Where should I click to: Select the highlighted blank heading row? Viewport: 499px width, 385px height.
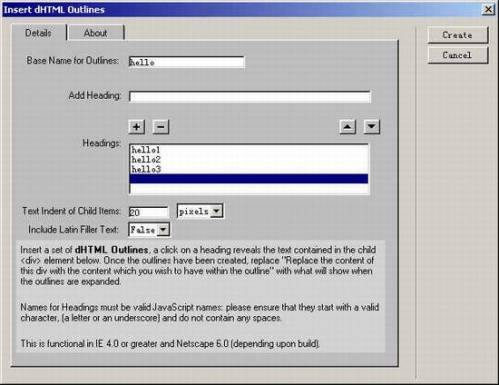coord(249,179)
